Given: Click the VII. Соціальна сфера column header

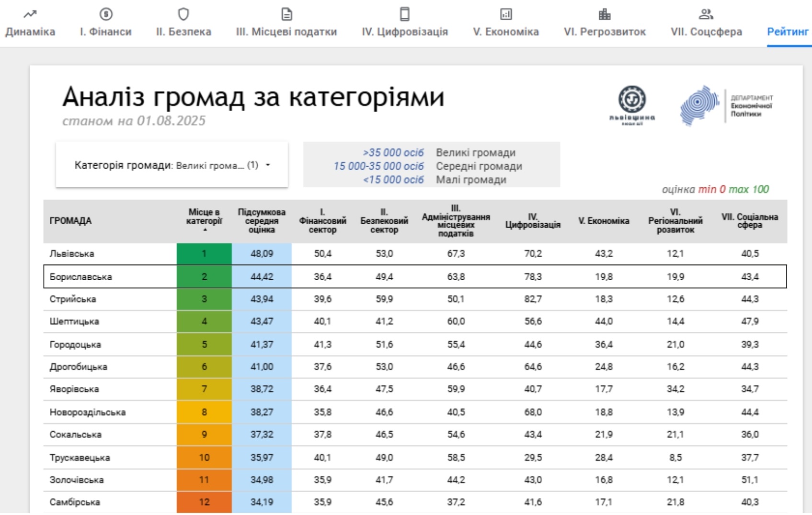Looking at the screenshot, I should 750,221.
